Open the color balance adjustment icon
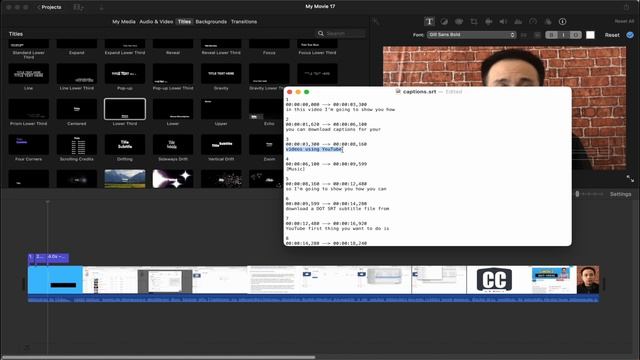This screenshot has height=360, width=640. [x=444, y=22]
